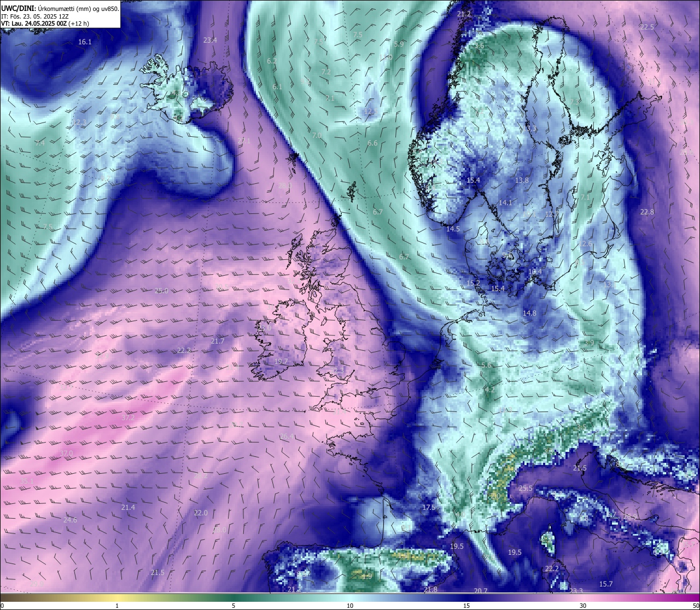Click the IT: Fös. 23.05.2025 12Z line
The image size is (700, 610).
point(35,16)
